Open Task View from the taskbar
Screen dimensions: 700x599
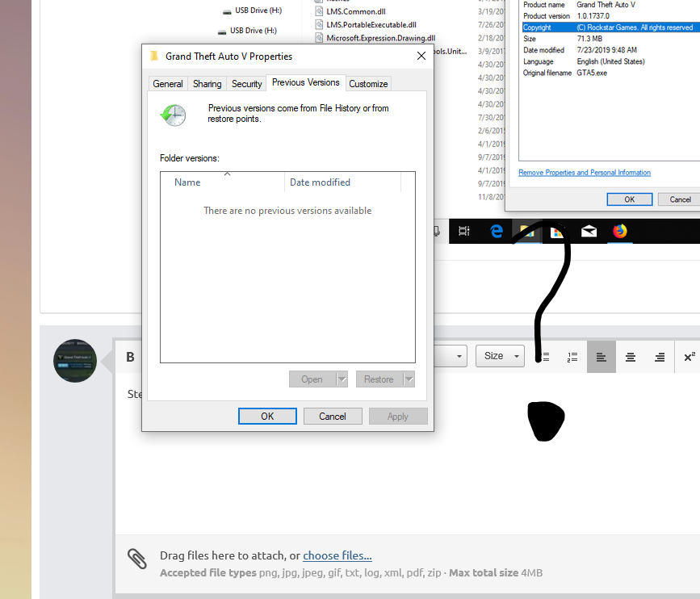click(464, 231)
